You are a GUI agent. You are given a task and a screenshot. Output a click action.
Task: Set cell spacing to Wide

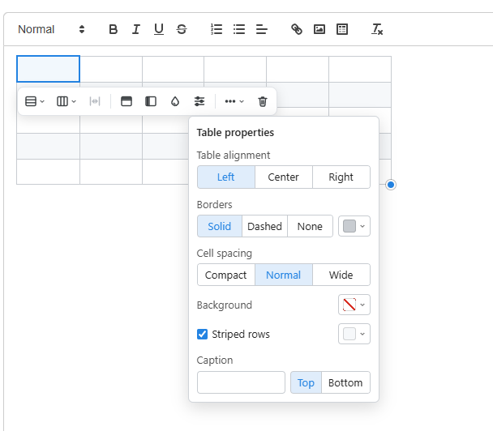(341, 275)
